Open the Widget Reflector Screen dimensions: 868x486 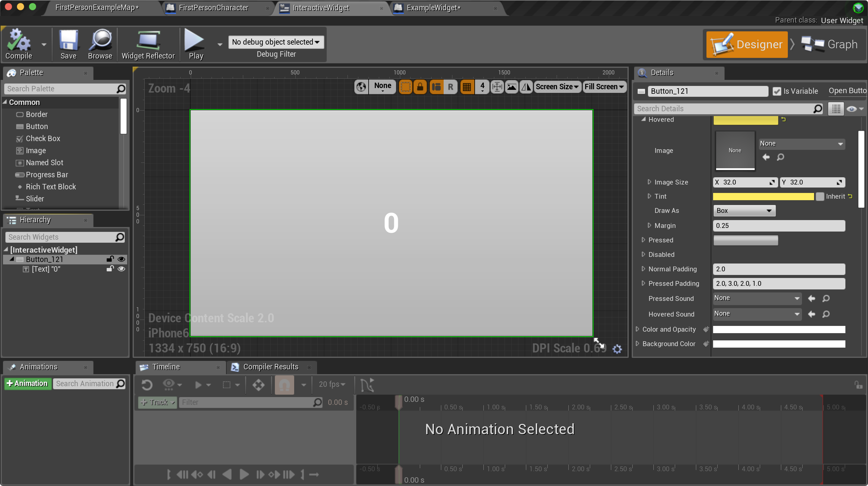[148, 44]
